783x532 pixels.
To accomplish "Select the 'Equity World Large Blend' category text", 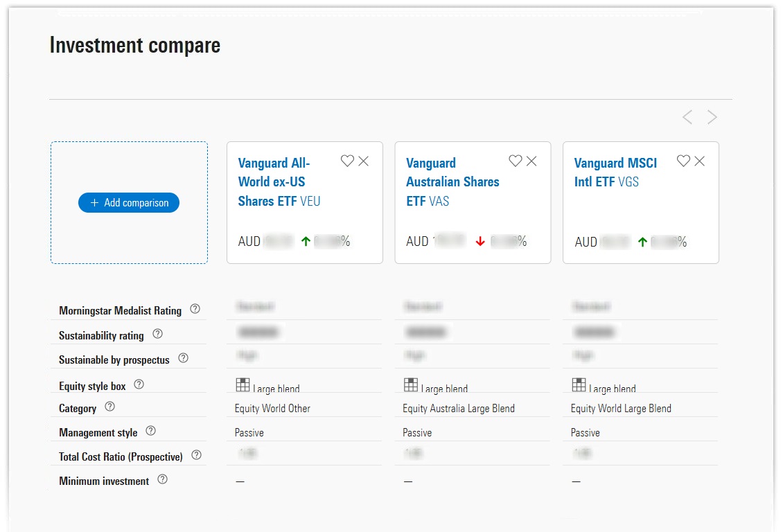I will tap(621, 408).
